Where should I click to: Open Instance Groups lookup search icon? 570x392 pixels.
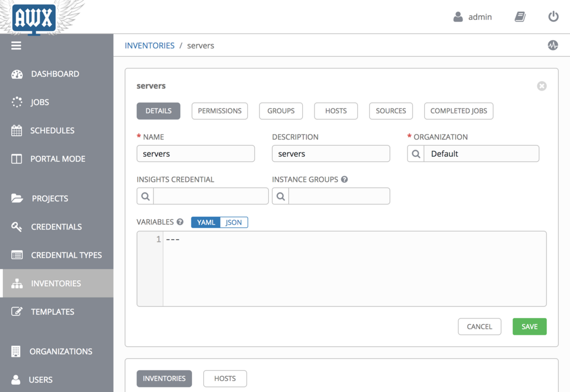281,196
